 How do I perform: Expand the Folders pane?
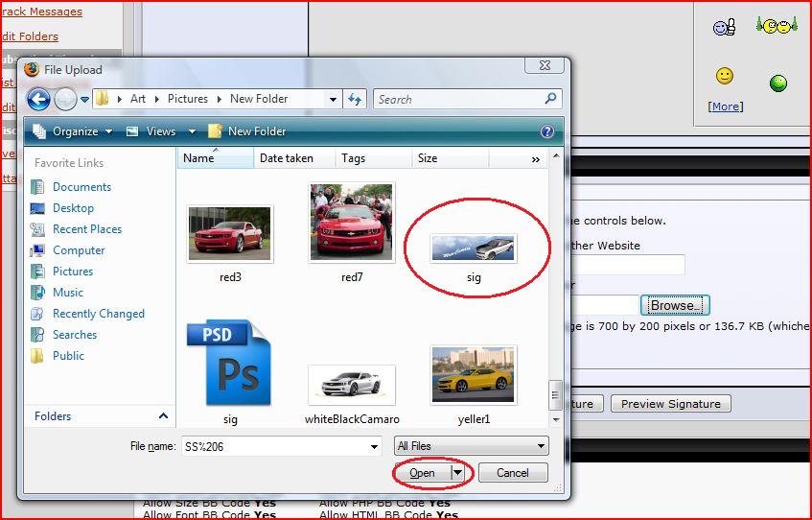163,416
